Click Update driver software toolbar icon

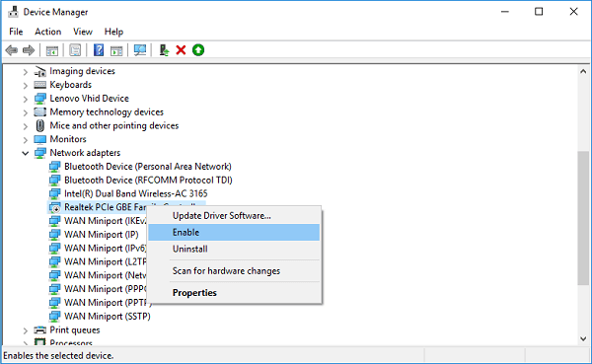pos(164,50)
